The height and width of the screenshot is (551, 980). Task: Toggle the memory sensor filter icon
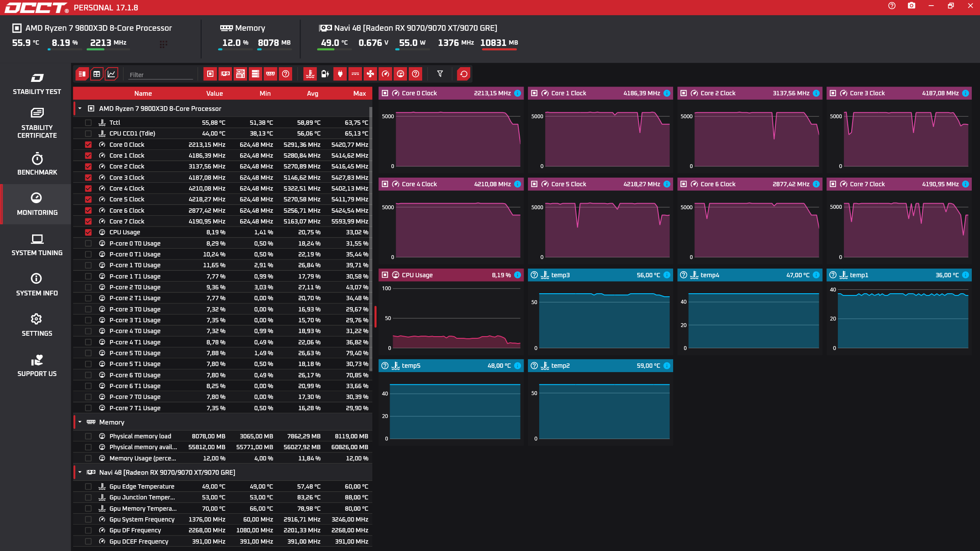pos(270,74)
